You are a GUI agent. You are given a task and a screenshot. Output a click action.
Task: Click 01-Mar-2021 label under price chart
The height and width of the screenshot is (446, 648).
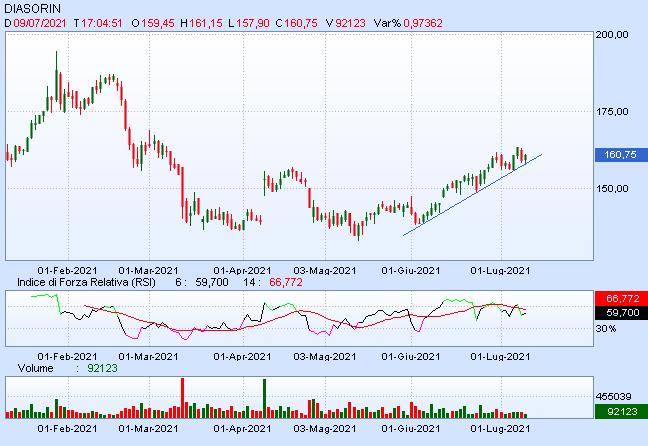[x=148, y=271]
